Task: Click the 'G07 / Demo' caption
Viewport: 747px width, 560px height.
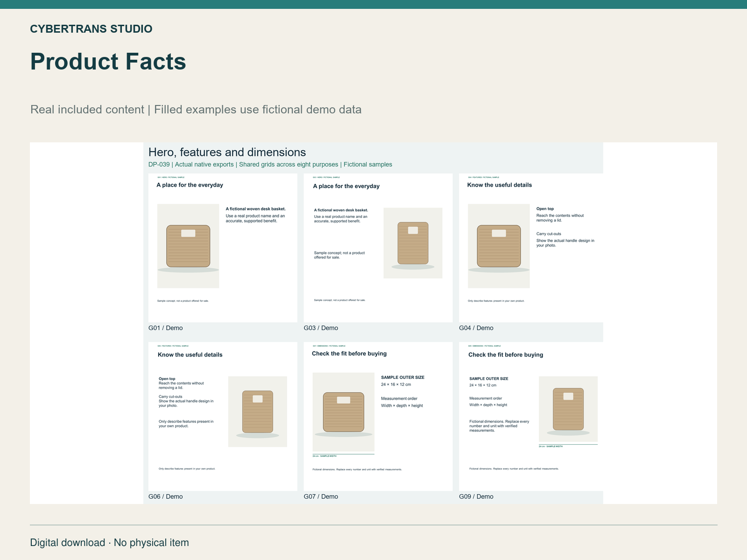Action: point(321,497)
